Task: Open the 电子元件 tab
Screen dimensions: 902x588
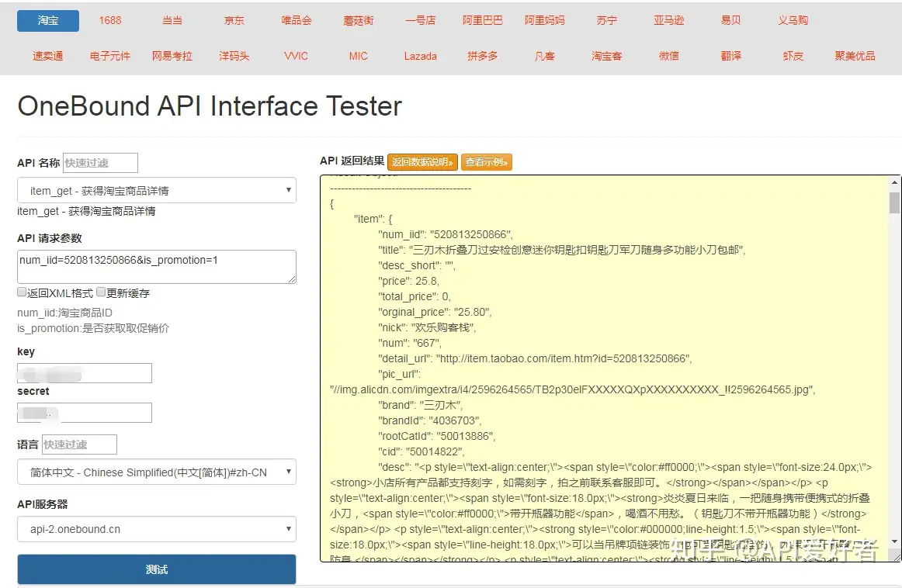Action: (x=110, y=57)
